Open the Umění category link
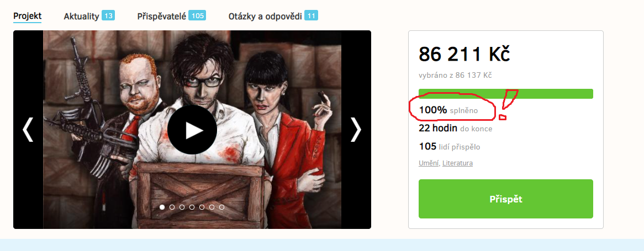 click(x=429, y=163)
